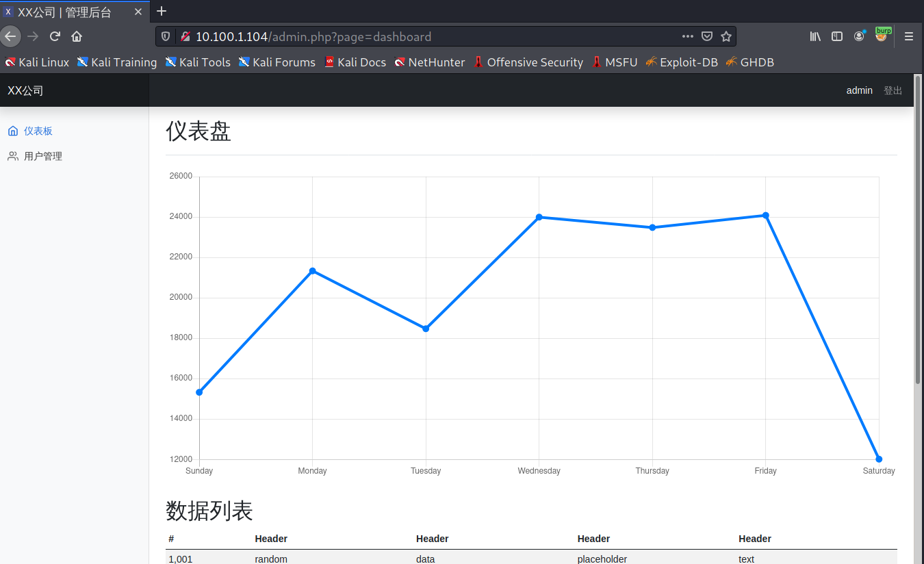924x564 pixels.
Task: Click the back navigation arrow
Action: tap(10, 36)
